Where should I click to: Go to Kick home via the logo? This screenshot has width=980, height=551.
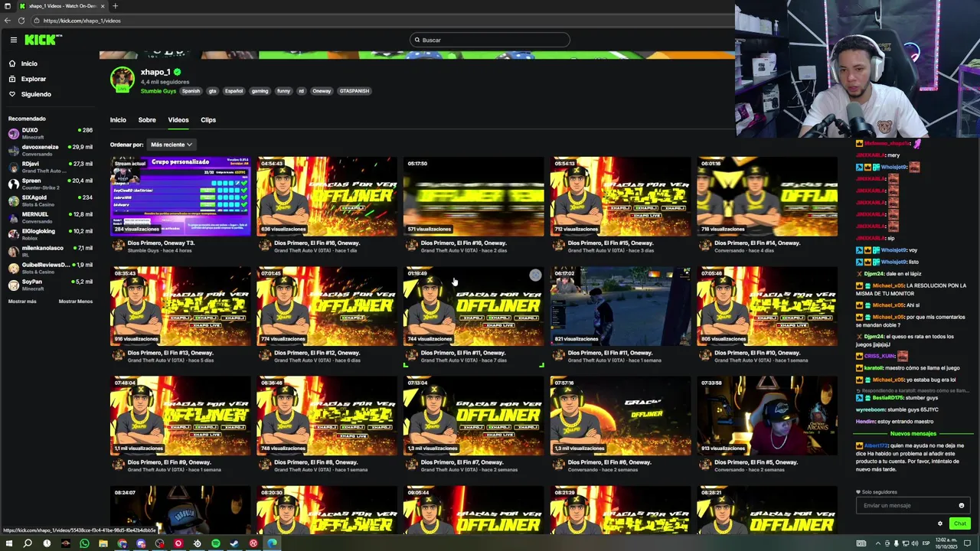pos(42,40)
